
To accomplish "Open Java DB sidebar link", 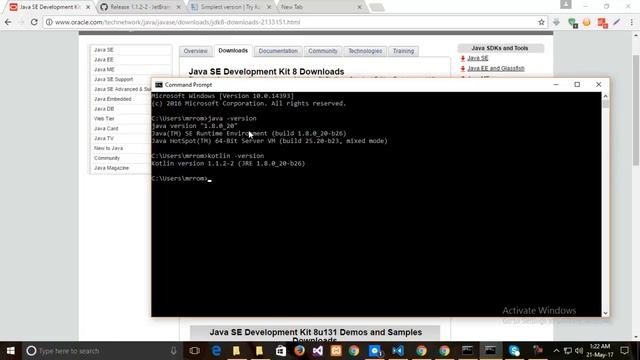I will coord(104,109).
